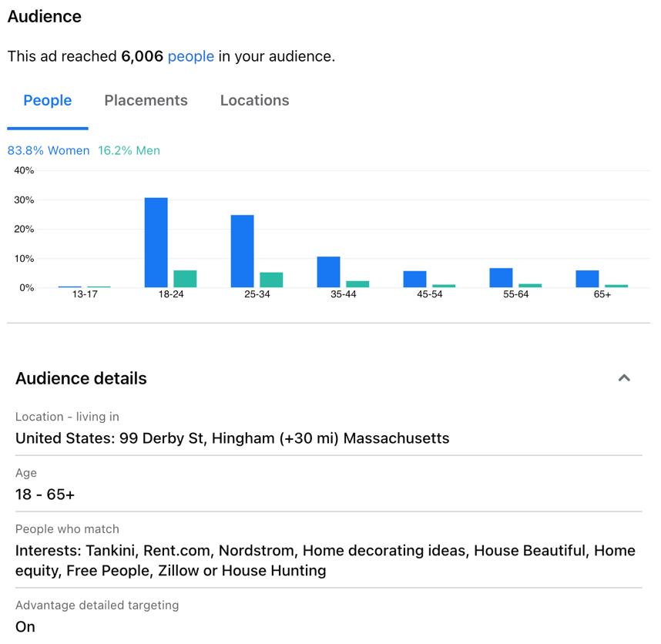Screen dimensions: 661x644
Task: Click the Audience details heading
Action: coord(81,378)
